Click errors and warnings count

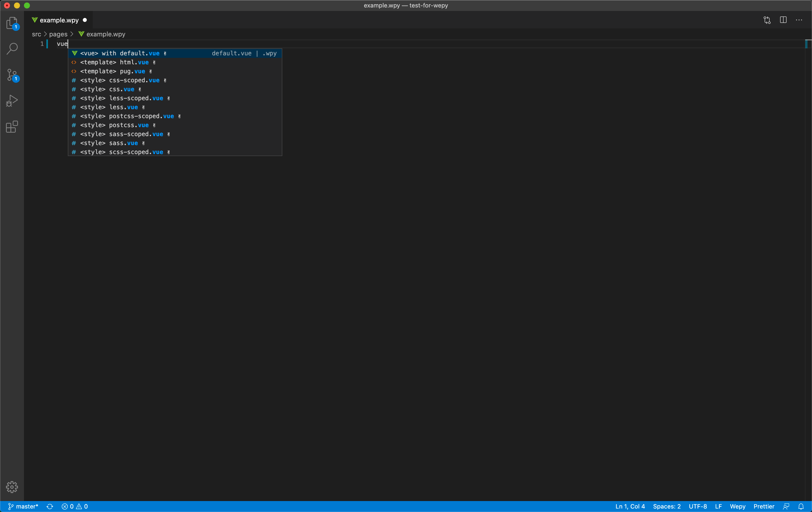[x=75, y=506]
